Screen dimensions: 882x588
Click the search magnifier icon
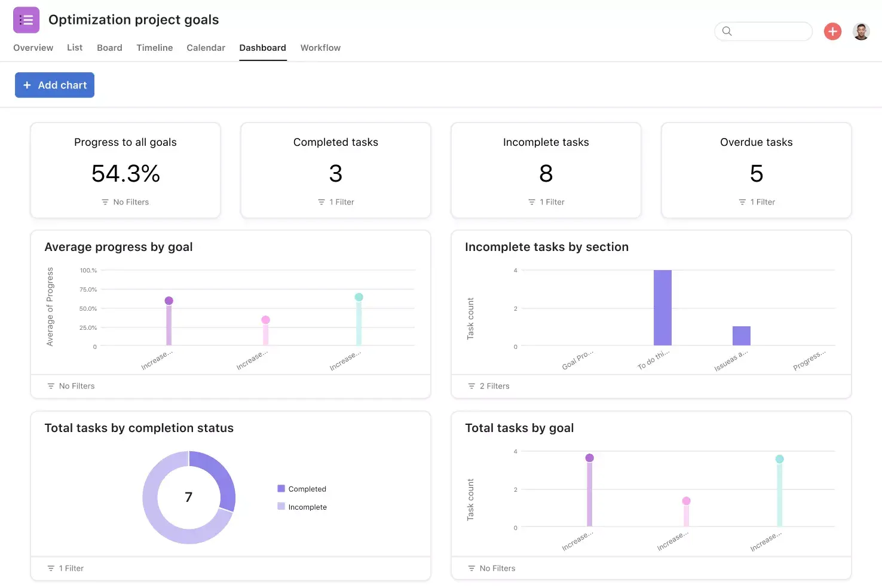tap(727, 31)
